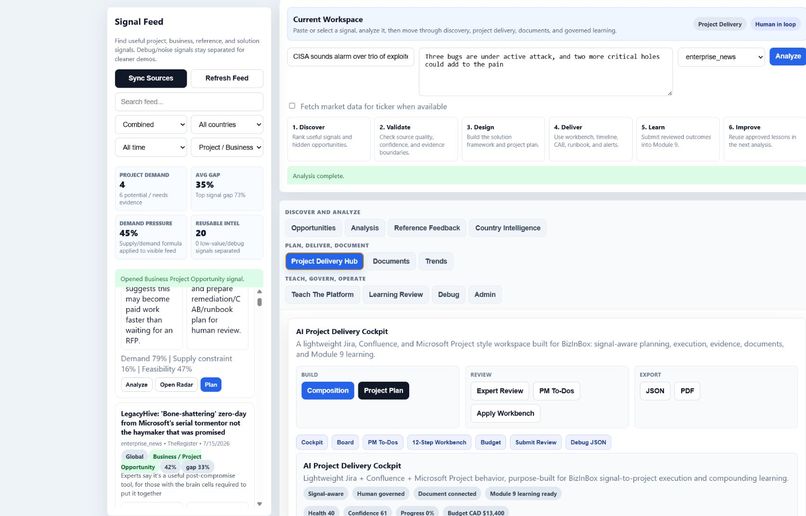Select the 3. Design step card
The height and width of the screenshot is (516, 806).
point(503,139)
